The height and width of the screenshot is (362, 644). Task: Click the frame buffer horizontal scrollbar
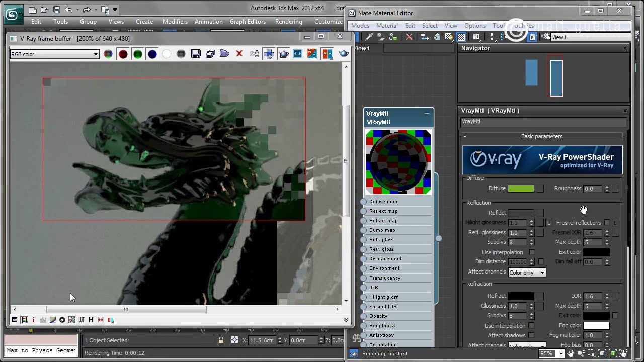(126, 309)
